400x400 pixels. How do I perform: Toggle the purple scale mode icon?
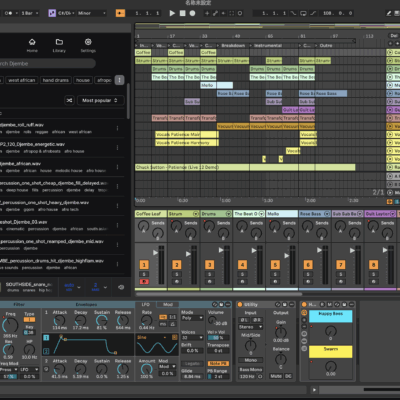click(52, 13)
